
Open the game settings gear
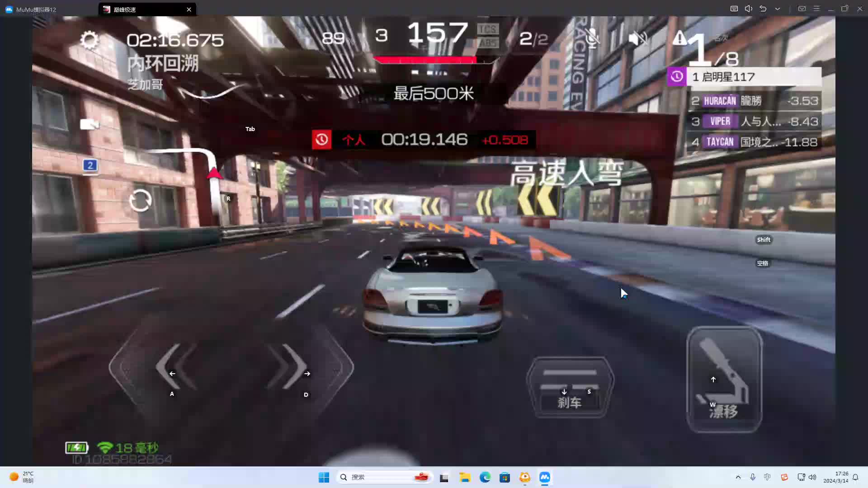[89, 40]
